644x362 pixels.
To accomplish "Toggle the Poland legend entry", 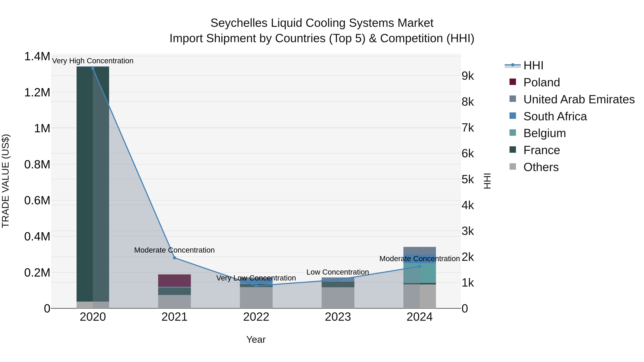I will 535,82.
